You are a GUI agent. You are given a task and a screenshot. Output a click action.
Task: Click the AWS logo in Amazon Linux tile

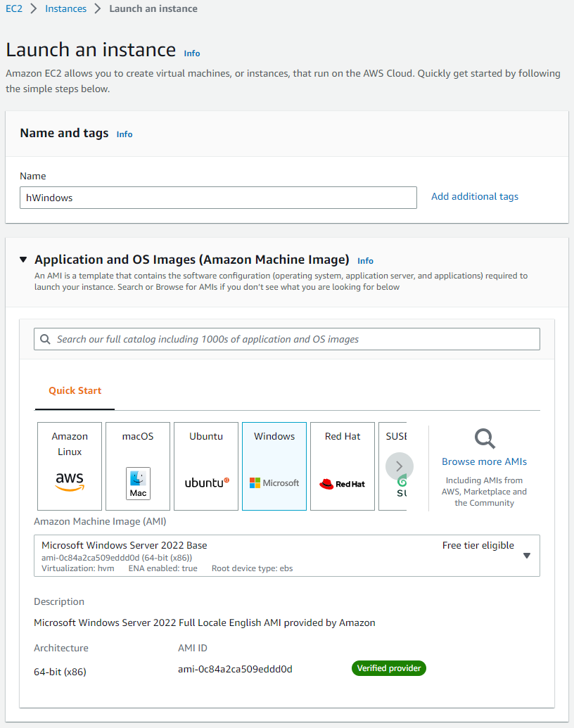[x=70, y=481]
